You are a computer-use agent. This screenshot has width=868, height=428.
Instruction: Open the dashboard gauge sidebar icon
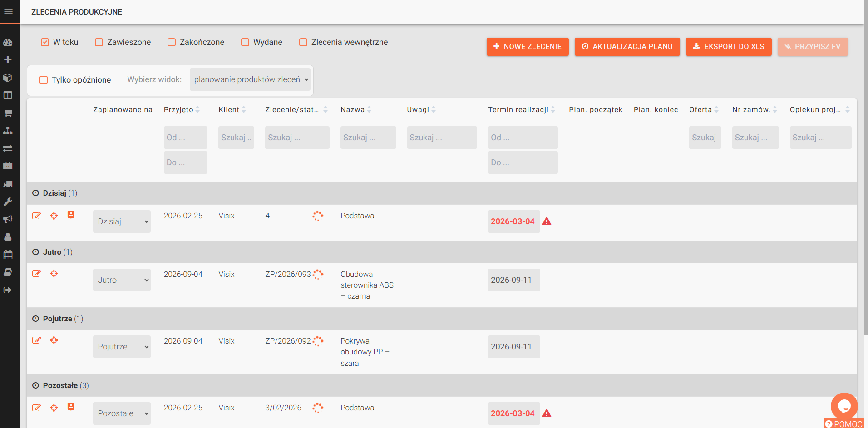pyautogui.click(x=8, y=42)
